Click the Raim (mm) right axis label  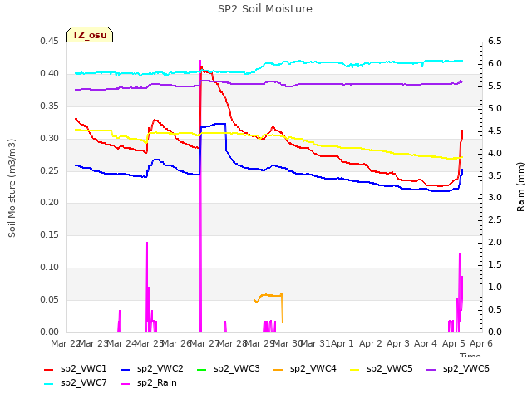[520, 187]
